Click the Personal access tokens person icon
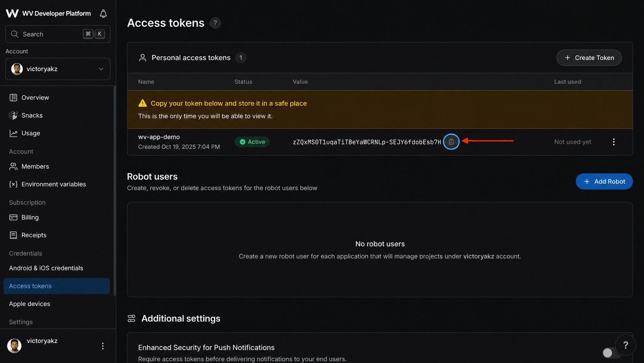644x363 pixels. click(142, 58)
